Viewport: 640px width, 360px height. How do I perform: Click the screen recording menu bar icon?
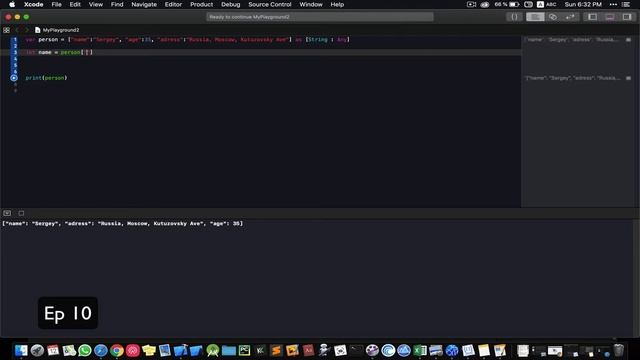471,4
